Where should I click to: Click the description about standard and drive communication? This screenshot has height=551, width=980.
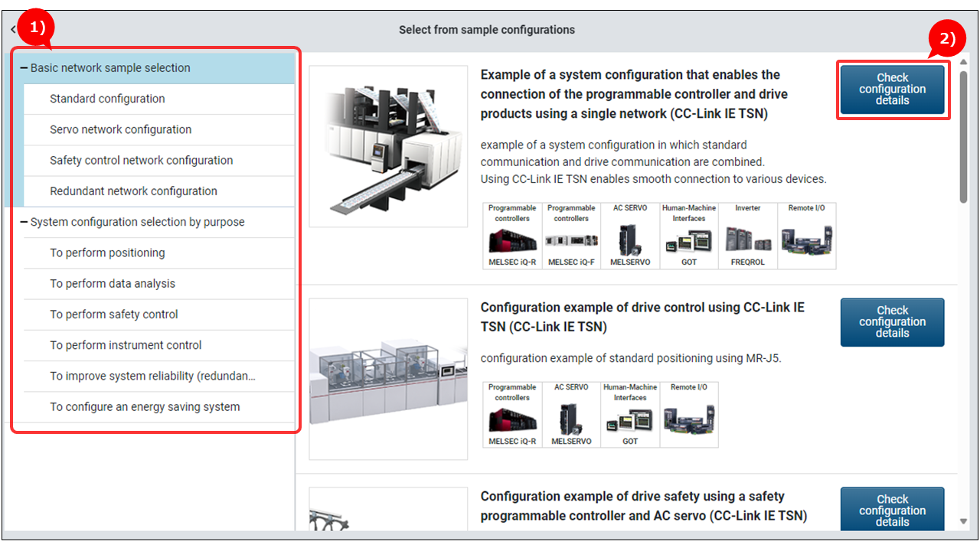[x=654, y=162]
